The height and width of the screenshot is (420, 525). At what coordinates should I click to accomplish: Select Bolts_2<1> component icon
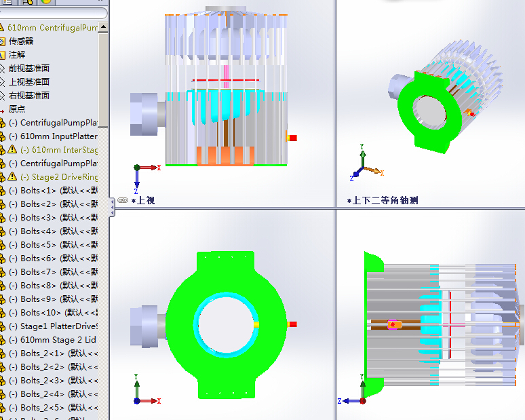[x=2, y=354]
